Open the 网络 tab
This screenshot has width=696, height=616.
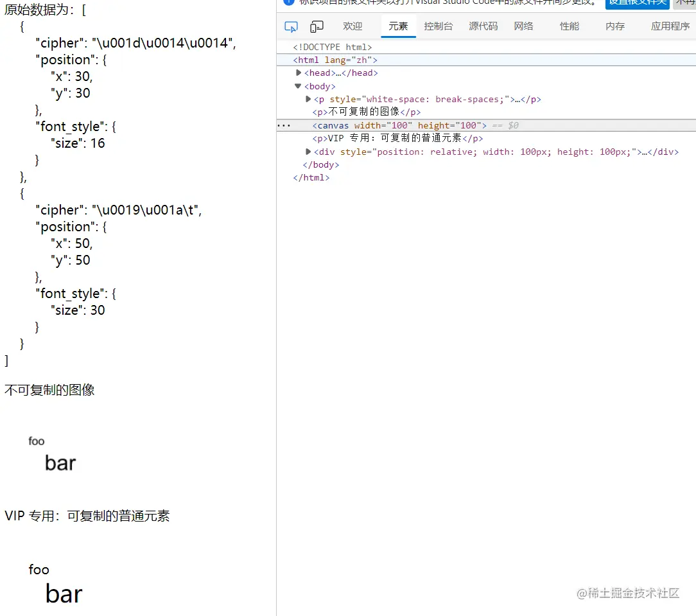[x=523, y=26]
